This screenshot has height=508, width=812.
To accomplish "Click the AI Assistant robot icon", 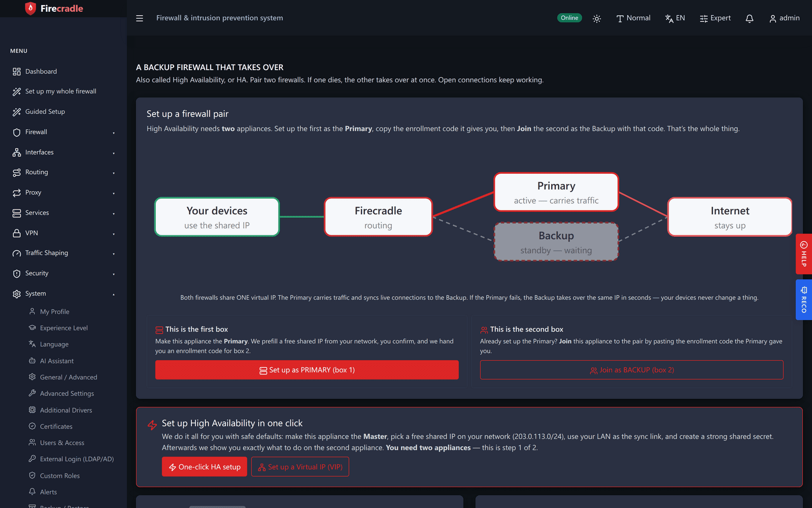I will click(x=32, y=361).
